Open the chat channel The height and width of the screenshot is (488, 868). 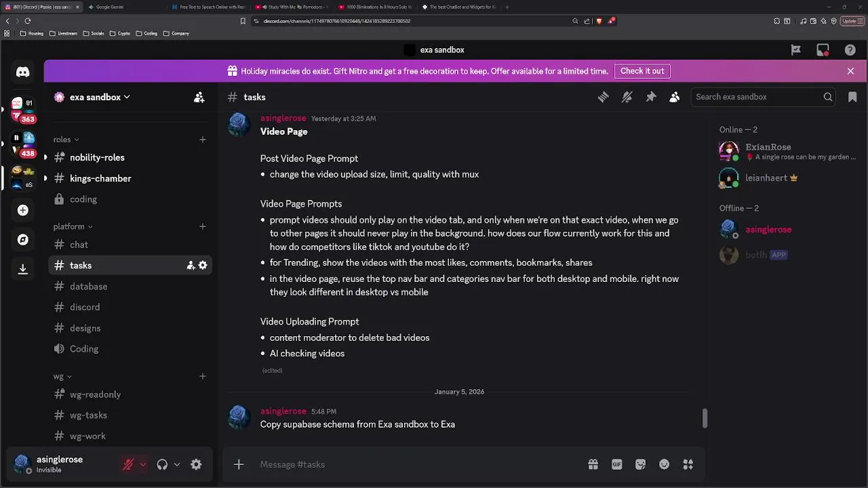(129, 245)
